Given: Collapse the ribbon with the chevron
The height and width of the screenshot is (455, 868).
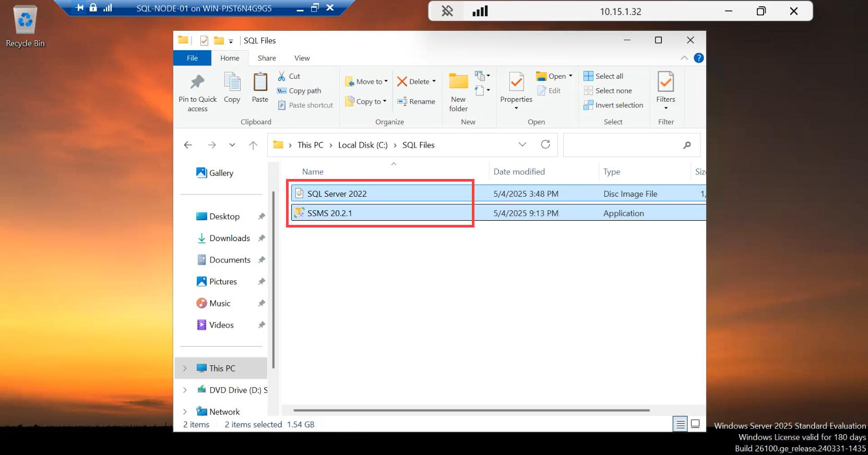Looking at the screenshot, I should (x=684, y=58).
